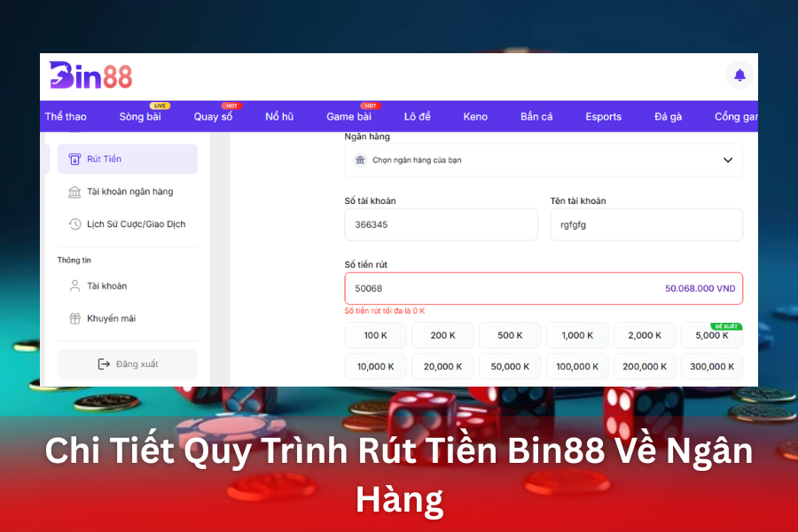The height and width of the screenshot is (532, 798).
Task: Select the 100,000 K amount
Action: click(x=577, y=366)
